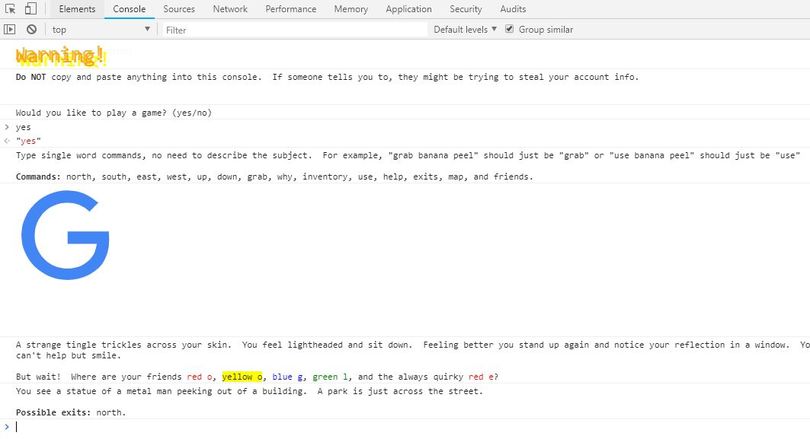810x439 pixels.
Task: Focus the console prompt input line
Action: point(408,427)
